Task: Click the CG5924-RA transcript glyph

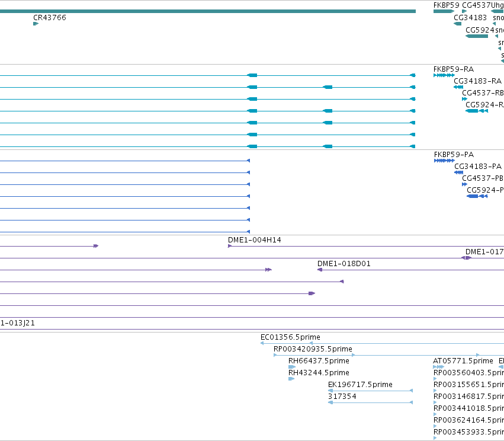Action: point(477,111)
